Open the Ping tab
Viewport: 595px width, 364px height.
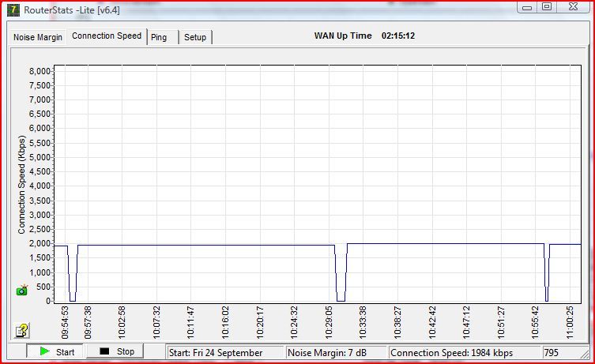point(159,37)
